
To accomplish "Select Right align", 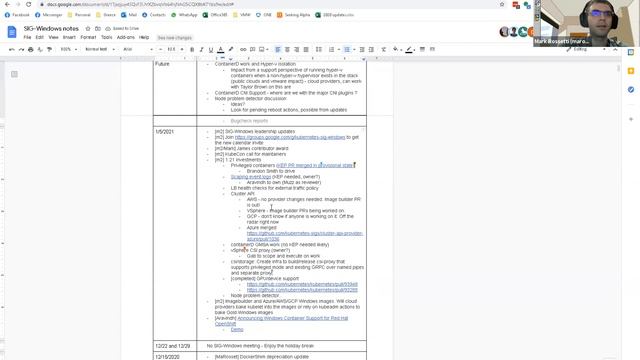I will [297, 49].
